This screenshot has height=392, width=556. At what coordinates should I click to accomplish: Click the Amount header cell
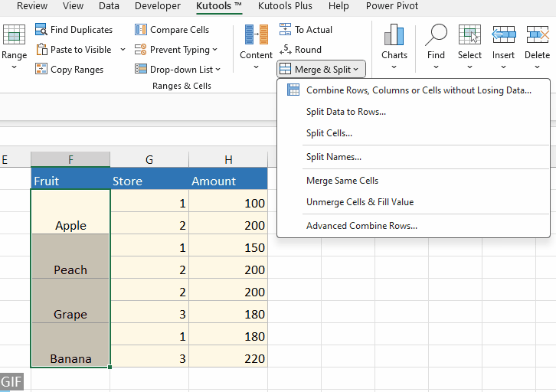coord(228,178)
